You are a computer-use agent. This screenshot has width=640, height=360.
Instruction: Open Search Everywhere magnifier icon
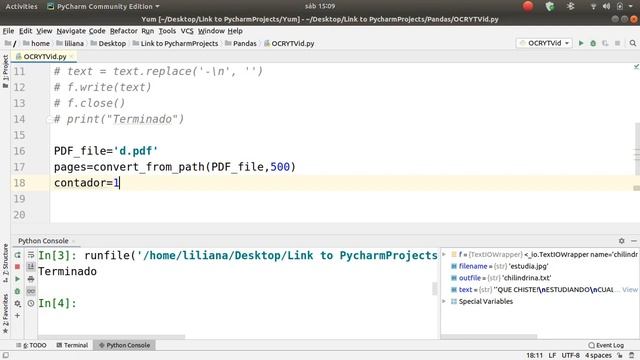(633, 43)
